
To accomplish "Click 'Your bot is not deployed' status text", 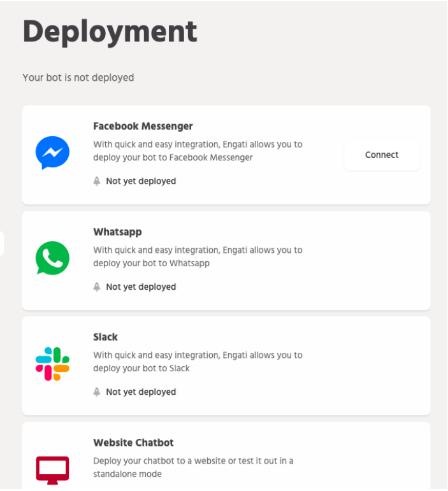I will (78, 78).
